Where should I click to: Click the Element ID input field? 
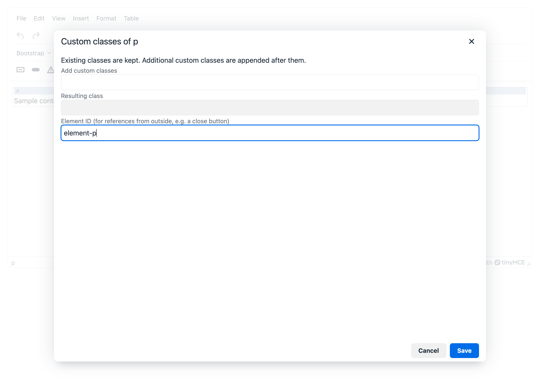(270, 133)
